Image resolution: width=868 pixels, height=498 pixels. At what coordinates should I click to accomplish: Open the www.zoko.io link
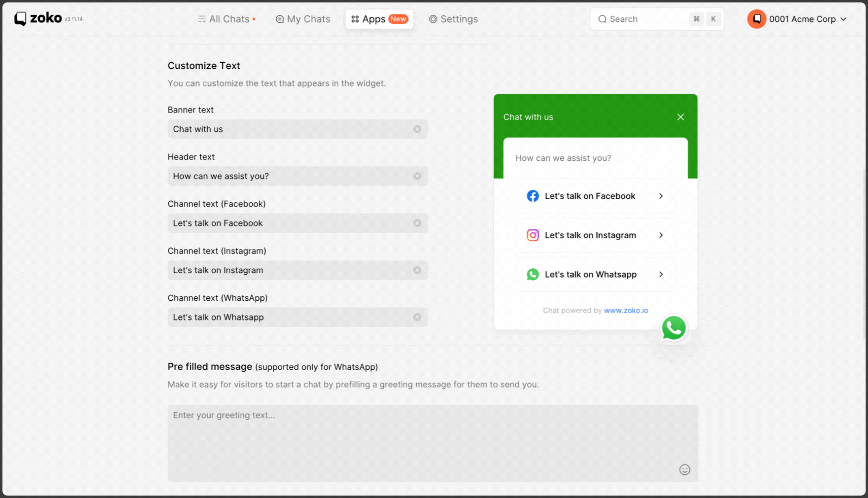(x=626, y=310)
